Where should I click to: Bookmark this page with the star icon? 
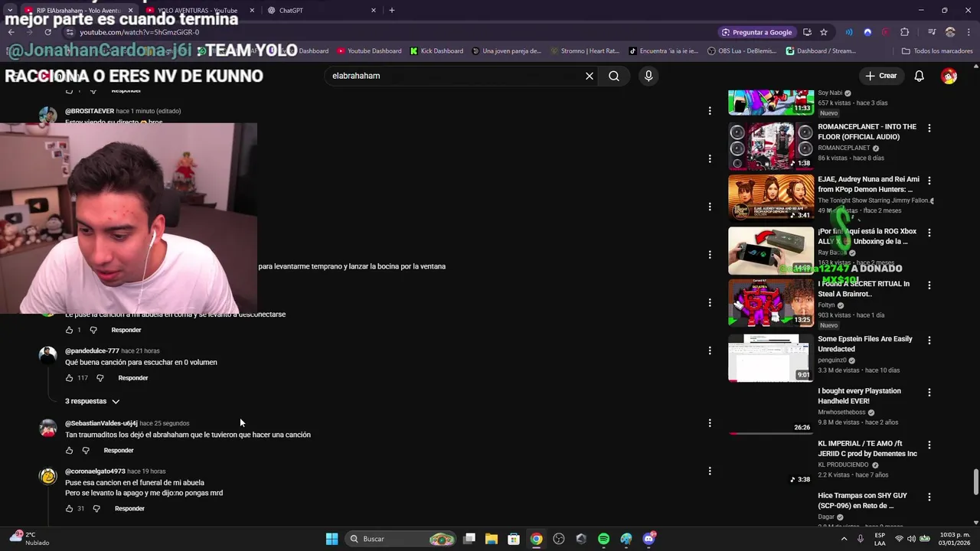pyautogui.click(x=824, y=32)
